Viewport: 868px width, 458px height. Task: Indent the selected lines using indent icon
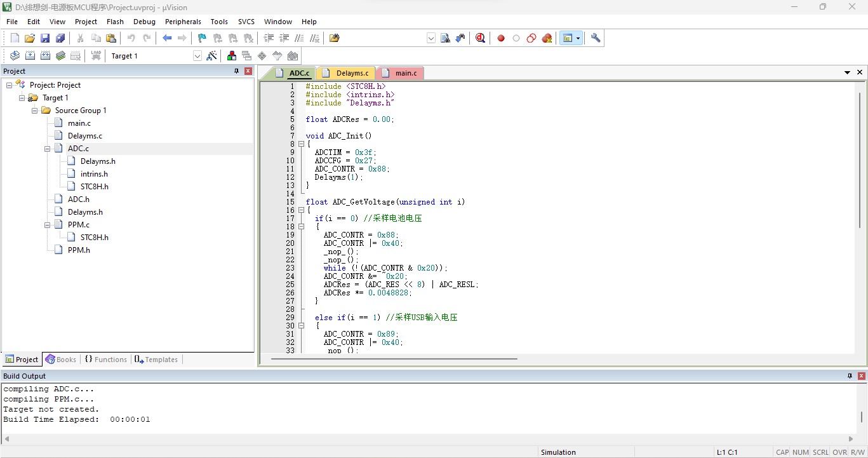click(x=269, y=38)
